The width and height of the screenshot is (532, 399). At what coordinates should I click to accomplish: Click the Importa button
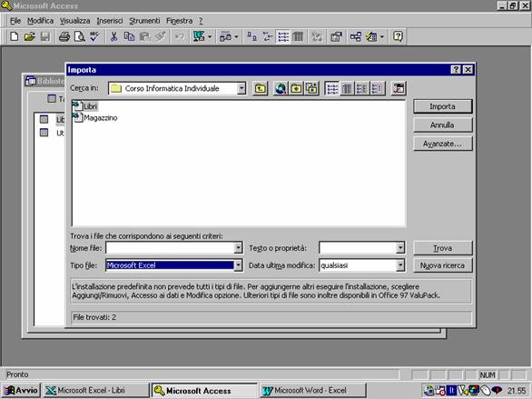pos(442,106)
